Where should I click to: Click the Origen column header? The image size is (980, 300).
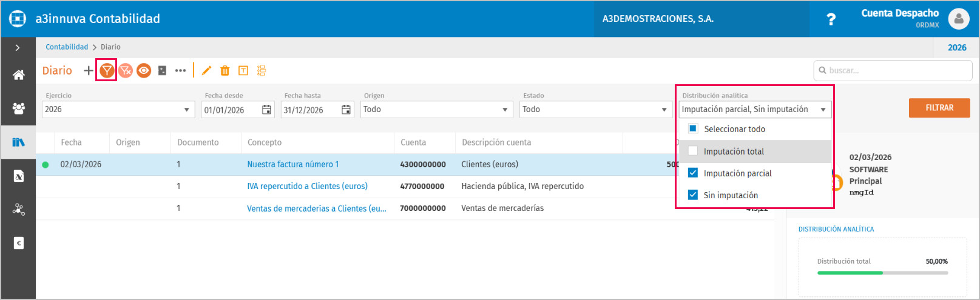[128, 142]
